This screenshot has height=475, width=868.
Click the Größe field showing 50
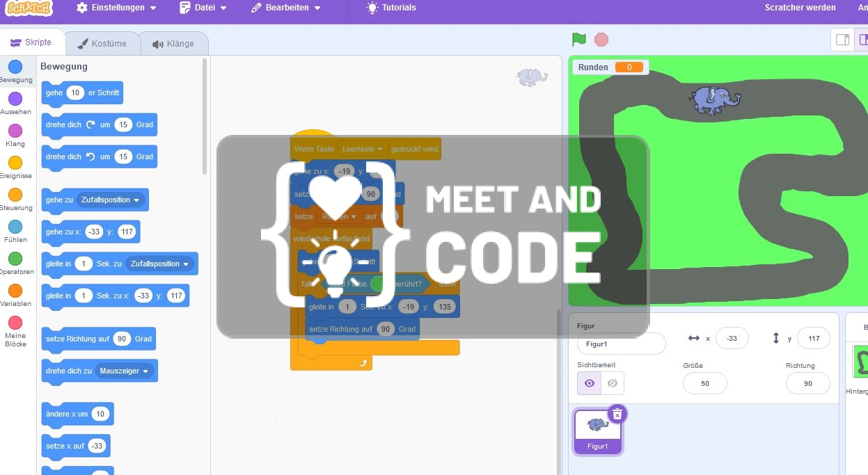(x=704, y=383)
